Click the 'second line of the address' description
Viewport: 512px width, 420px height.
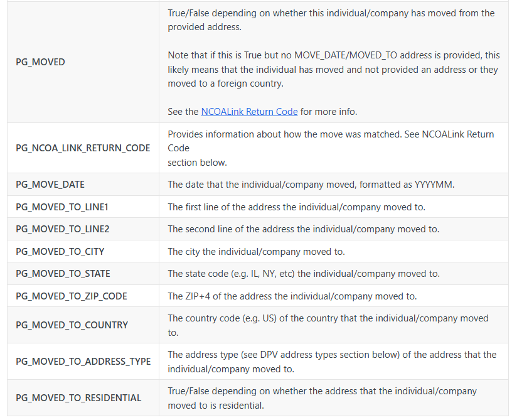click(x=303, y=229)
